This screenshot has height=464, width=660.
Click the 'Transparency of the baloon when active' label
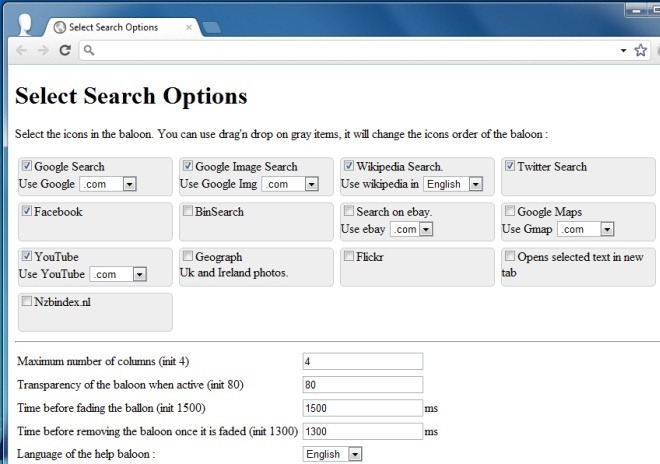(130, 384)
